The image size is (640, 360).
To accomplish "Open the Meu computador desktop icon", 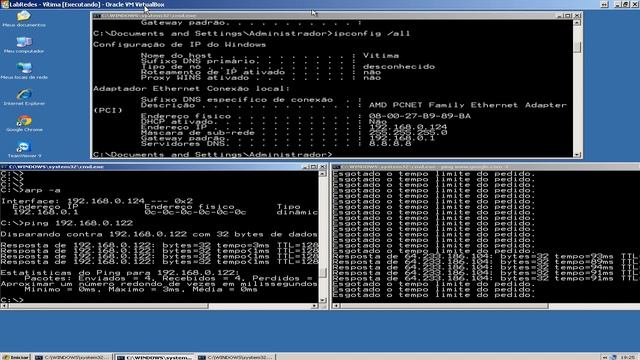I will pos(24,44).
